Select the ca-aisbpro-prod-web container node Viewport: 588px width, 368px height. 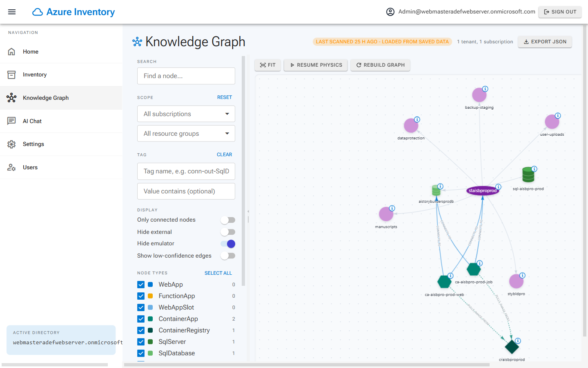[x=444, y=282]
